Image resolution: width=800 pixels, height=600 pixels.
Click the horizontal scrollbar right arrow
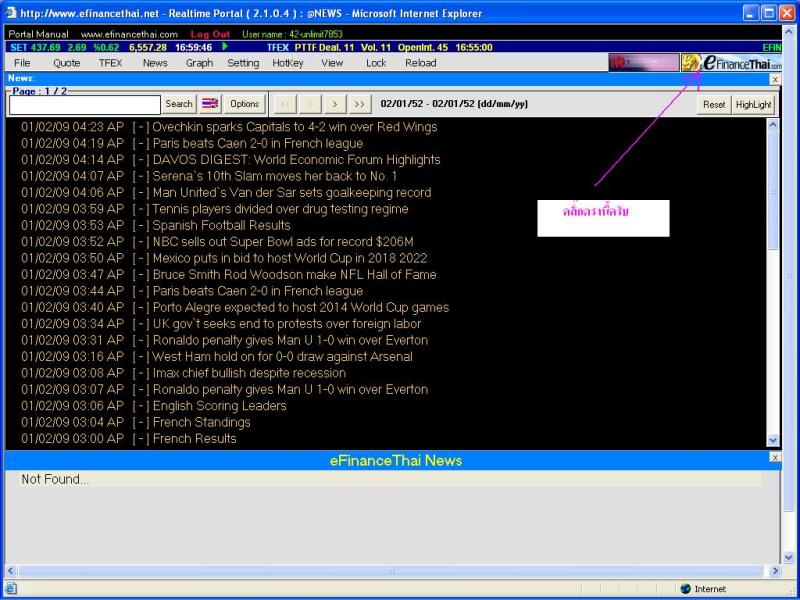point(775,571)
